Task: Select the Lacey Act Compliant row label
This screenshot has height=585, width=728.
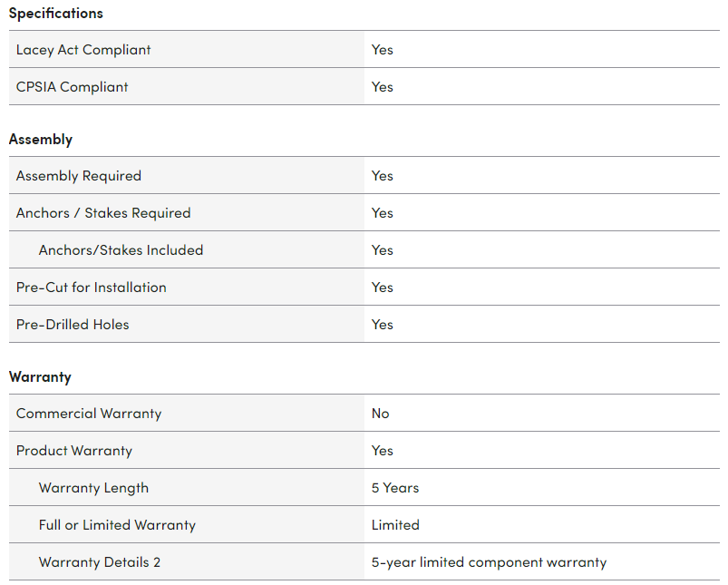Action: click(x=83, y=50)
